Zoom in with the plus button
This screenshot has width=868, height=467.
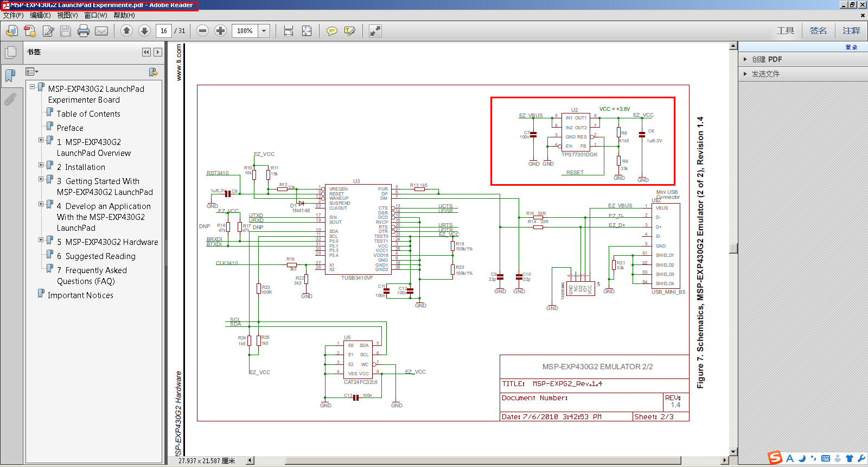[x=220, y=31]
